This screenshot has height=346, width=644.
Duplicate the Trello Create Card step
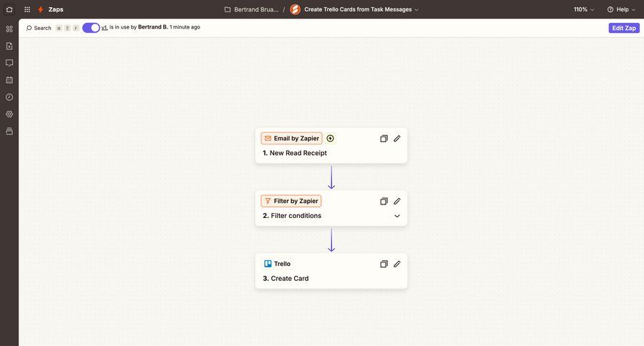coord(384,264)
